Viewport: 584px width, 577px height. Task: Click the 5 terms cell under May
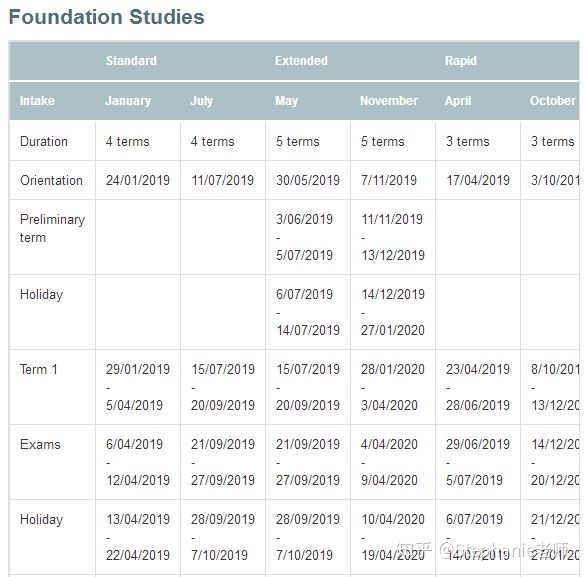[298, 142]
